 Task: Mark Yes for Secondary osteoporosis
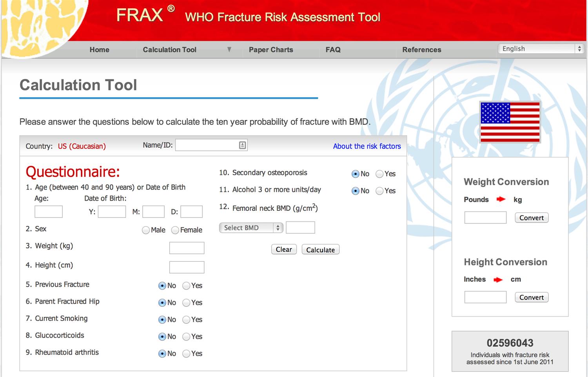[379, 174]
